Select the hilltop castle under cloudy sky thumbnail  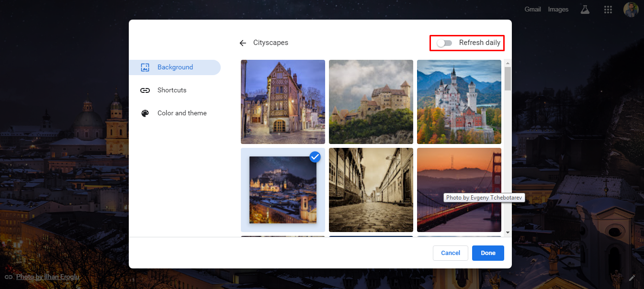click(371, 102)
